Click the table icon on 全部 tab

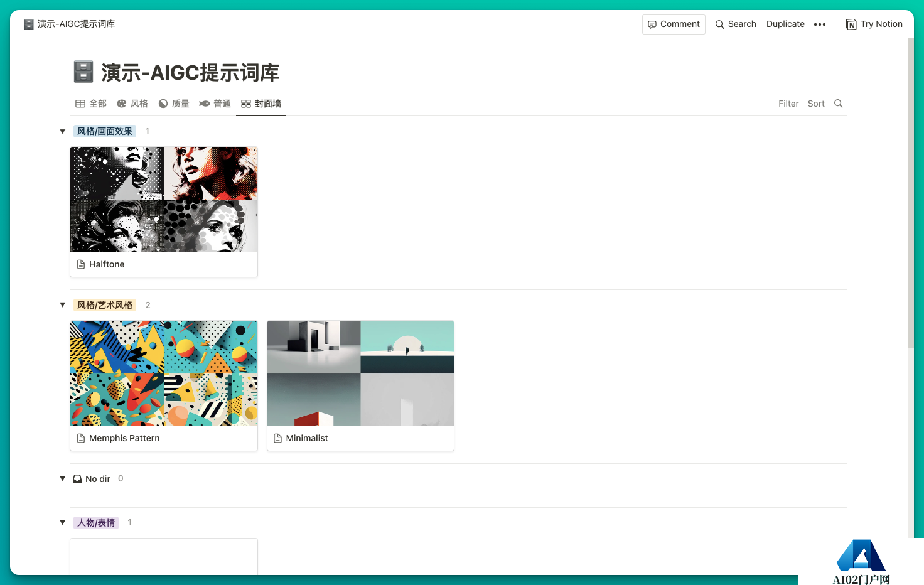click(x=80, y=104)
